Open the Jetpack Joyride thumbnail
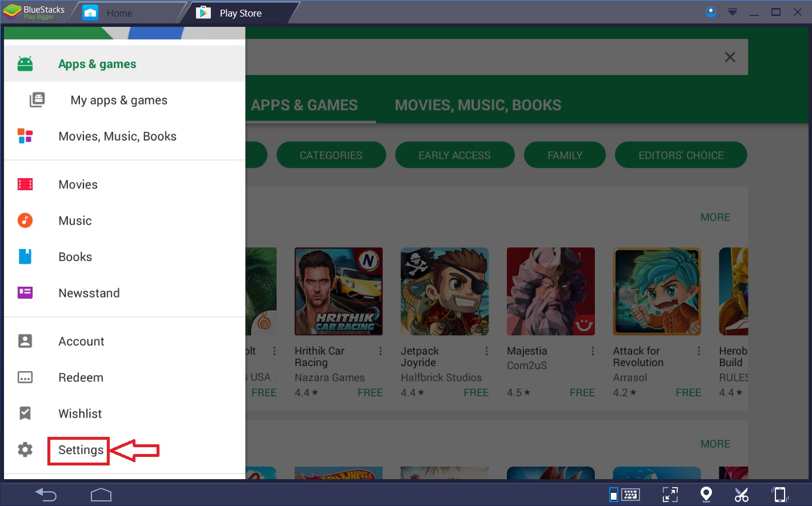Screen dimensions: 812x506 pyautogui.click(x=445, y=291)
